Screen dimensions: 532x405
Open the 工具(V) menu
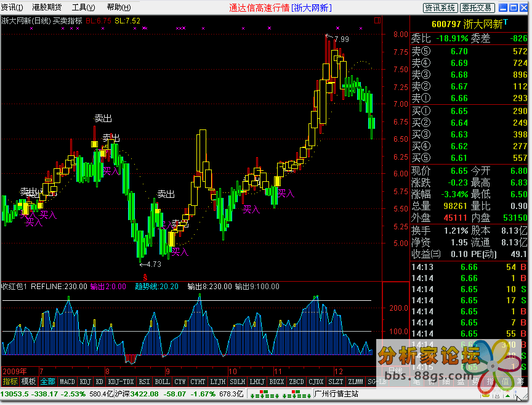(x=84, y=7)
